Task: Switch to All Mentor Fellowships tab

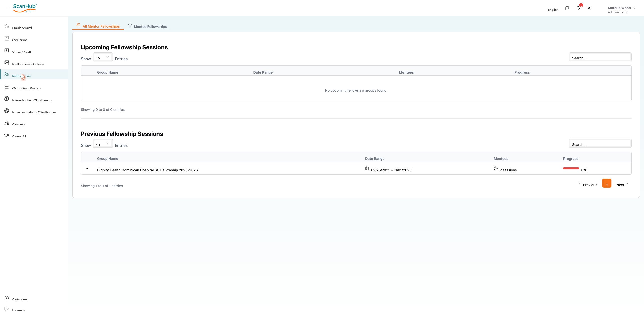Action: pyautogui.click(x=98, y=26)
